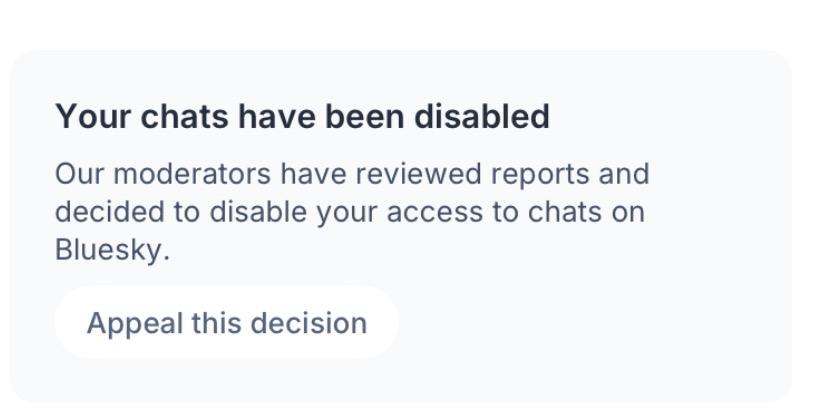Viewport: 819px width, 420px height.
Task: Click the word "Bluesky" in the message
Action: [109, 250]
